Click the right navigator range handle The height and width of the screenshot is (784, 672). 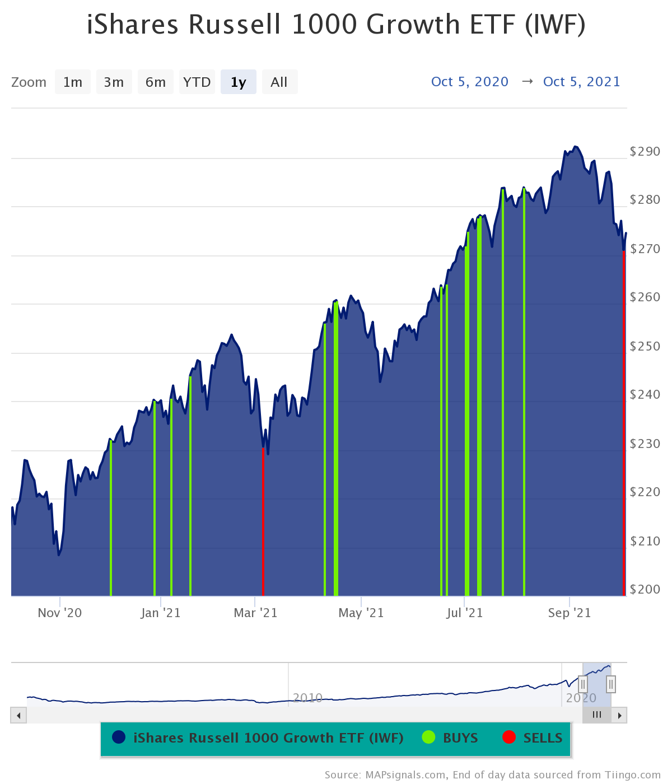611,684
